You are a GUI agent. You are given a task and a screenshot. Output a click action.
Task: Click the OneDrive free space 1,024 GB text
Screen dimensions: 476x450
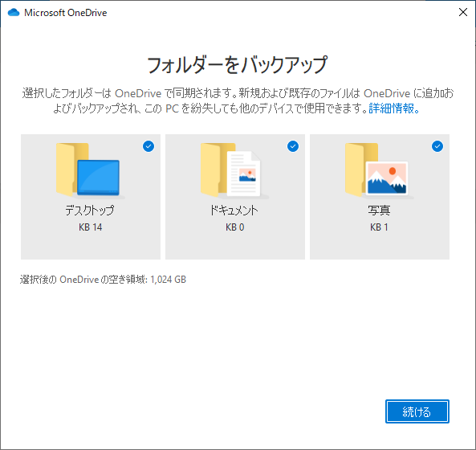(x=103, y=279)
